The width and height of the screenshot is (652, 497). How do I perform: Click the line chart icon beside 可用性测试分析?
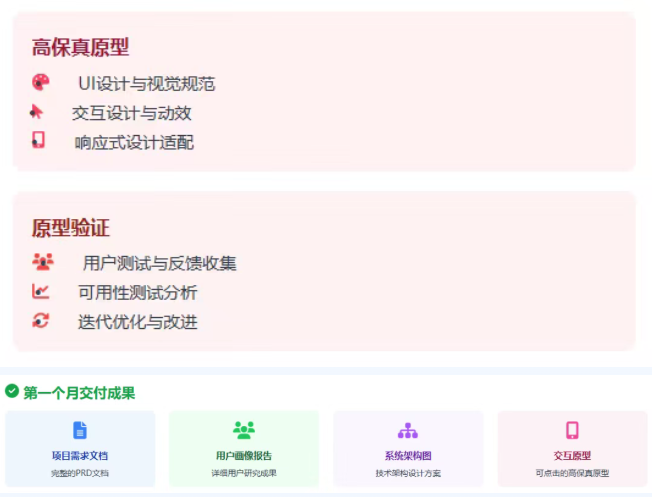coord(40,292)
